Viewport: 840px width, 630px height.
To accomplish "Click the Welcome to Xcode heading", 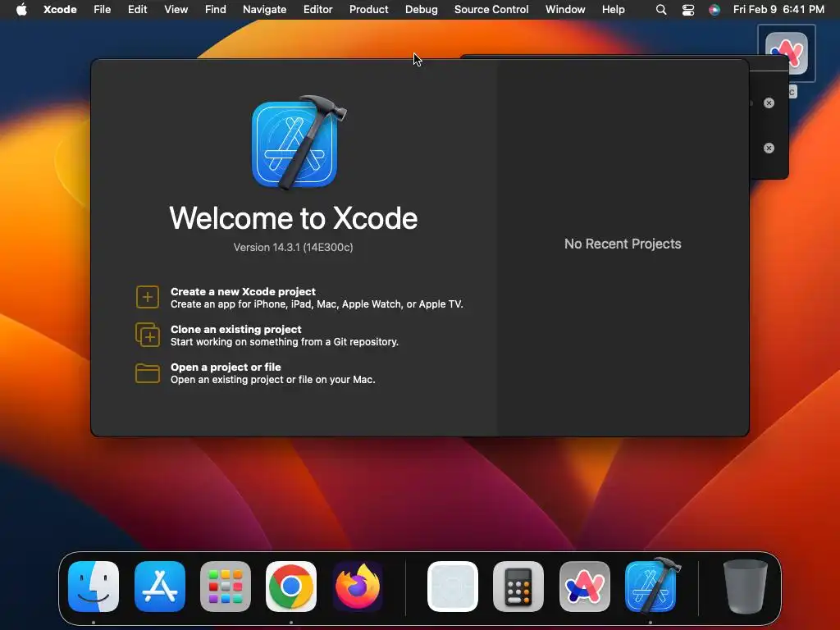I will pyautogui.click(x=294, y=218).
